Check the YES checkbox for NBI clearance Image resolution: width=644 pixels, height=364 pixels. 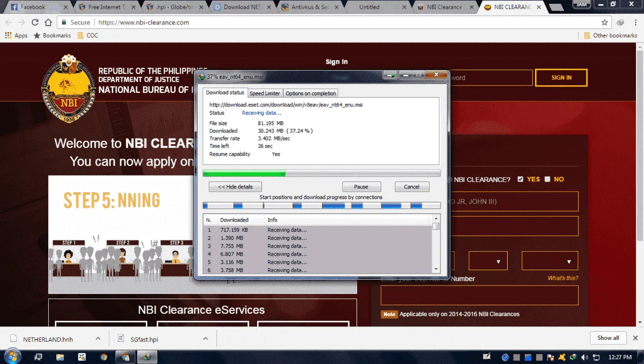pos(520,179)
